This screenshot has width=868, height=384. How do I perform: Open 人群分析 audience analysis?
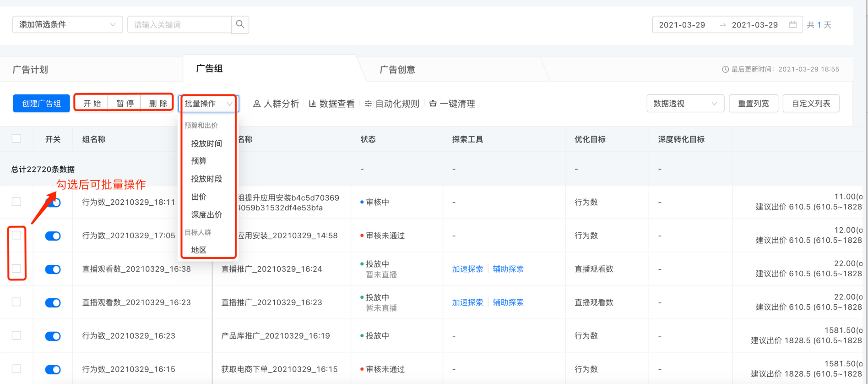point(276,104)
